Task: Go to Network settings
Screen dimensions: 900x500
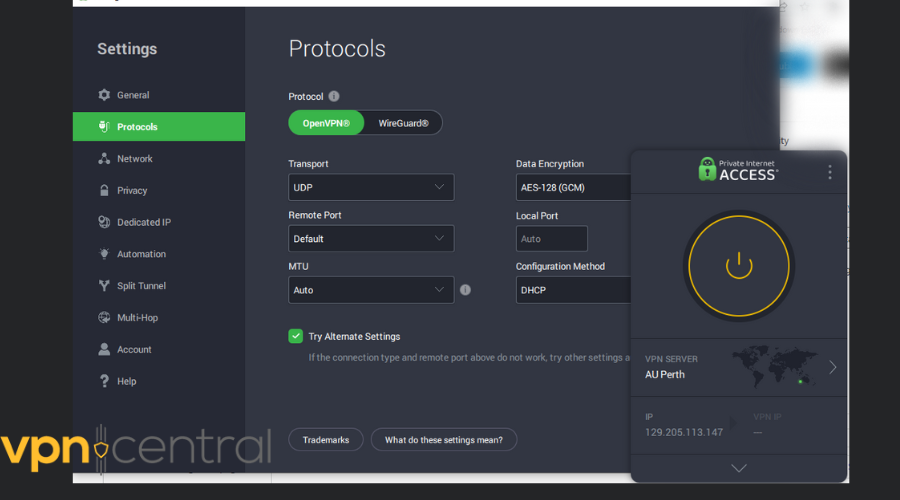Action: pyautogui.click(x=159, y=158)
